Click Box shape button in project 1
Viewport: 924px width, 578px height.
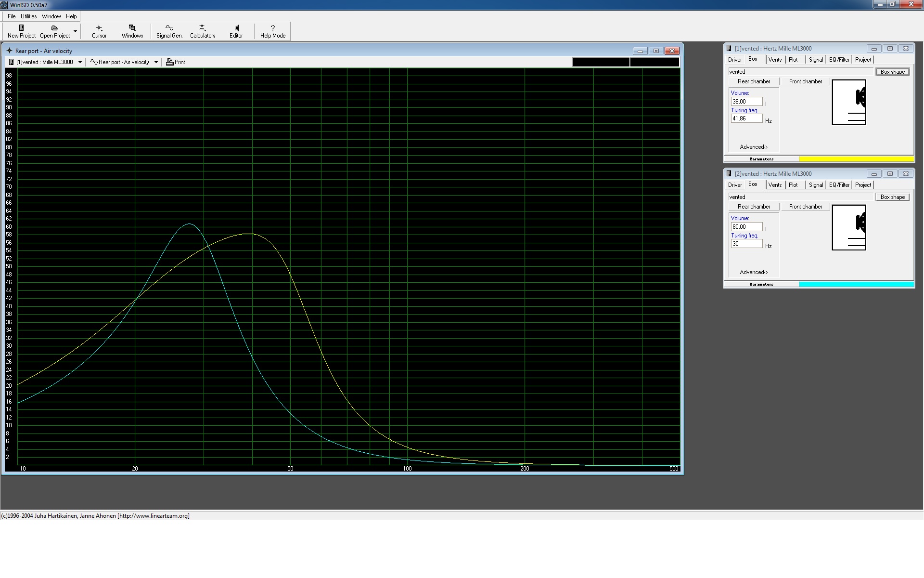coord(893,72)
